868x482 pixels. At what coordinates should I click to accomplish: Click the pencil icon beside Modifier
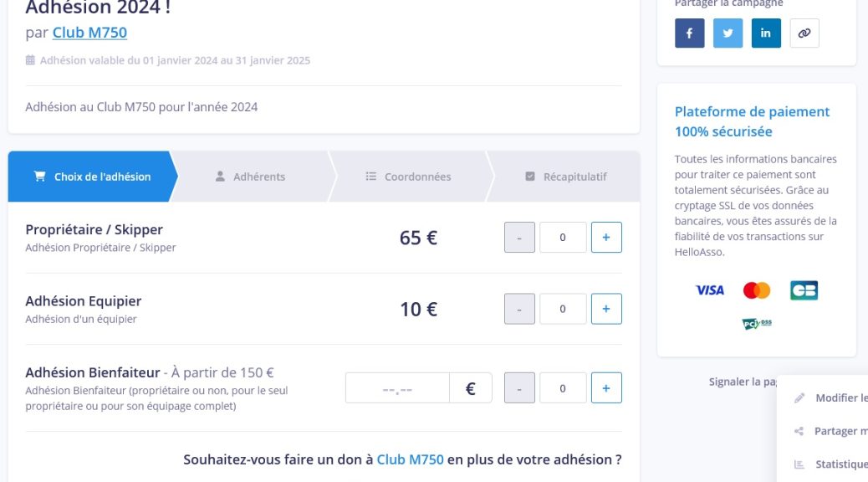(x=799, y=397)
